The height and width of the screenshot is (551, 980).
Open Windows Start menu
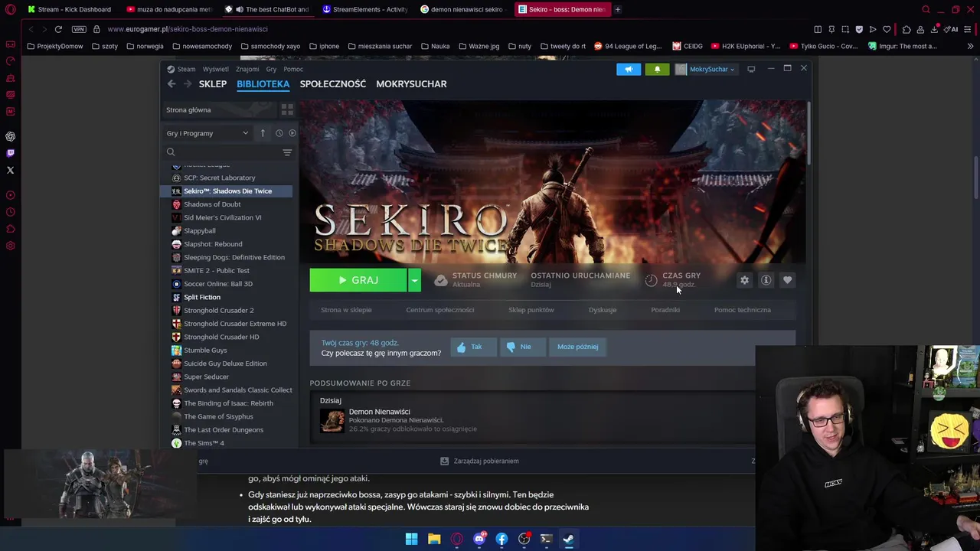pyautogui.click(x=411, y=539)
